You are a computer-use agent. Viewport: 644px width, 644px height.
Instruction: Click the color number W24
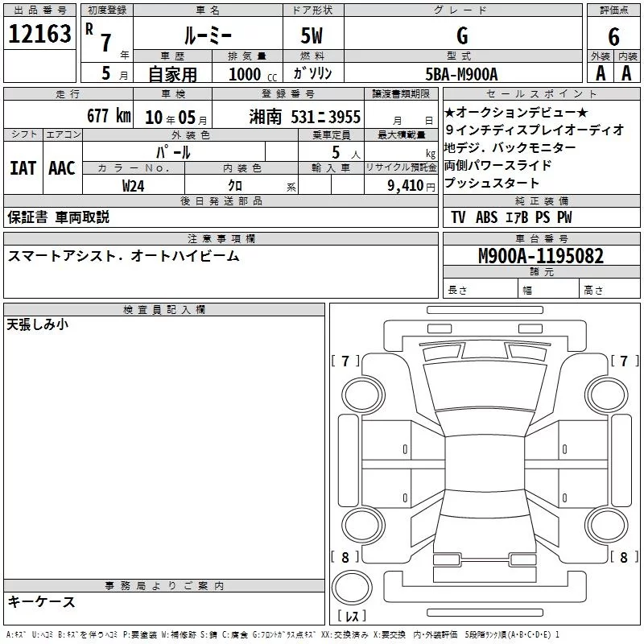point(134,185)
